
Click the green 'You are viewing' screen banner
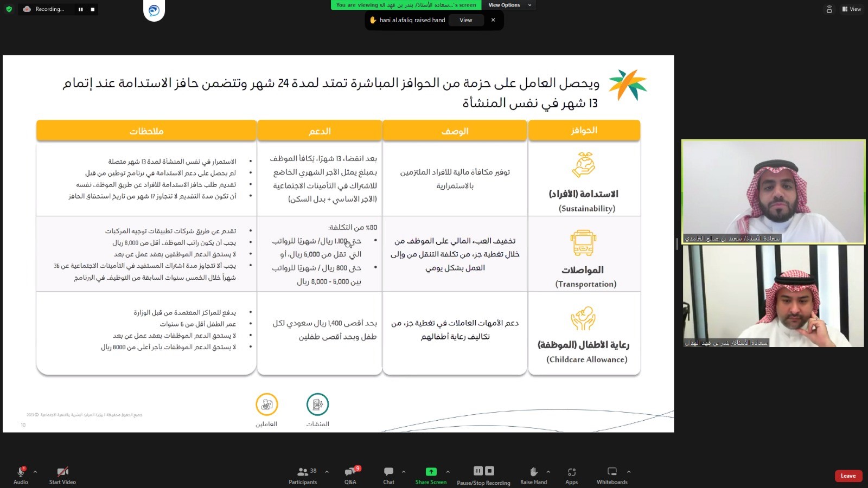(406, 5)
